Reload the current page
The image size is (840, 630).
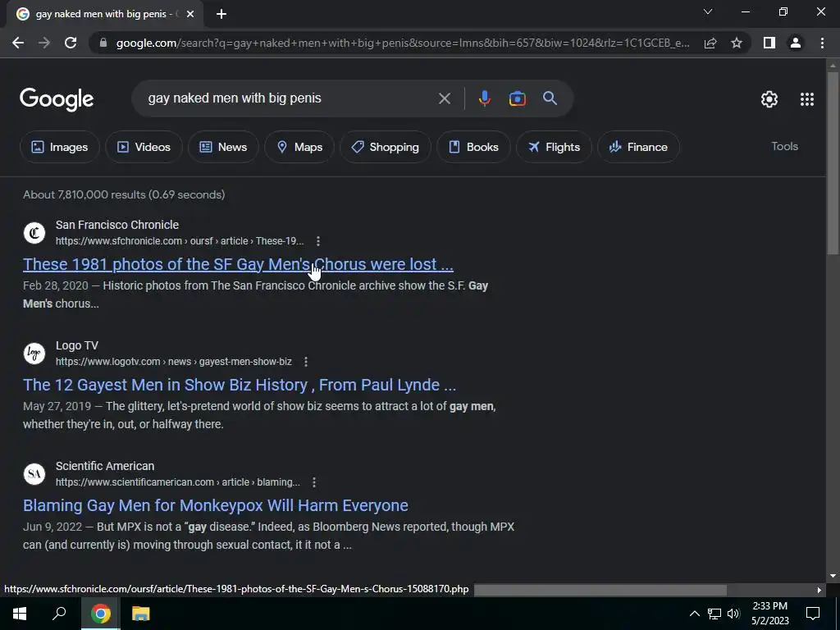[x=71, y=43]
